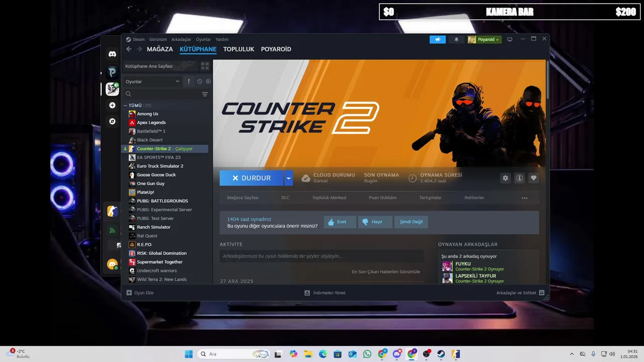Click Apex Legends game icon
The image size is (644, 362).
(132, 123)
